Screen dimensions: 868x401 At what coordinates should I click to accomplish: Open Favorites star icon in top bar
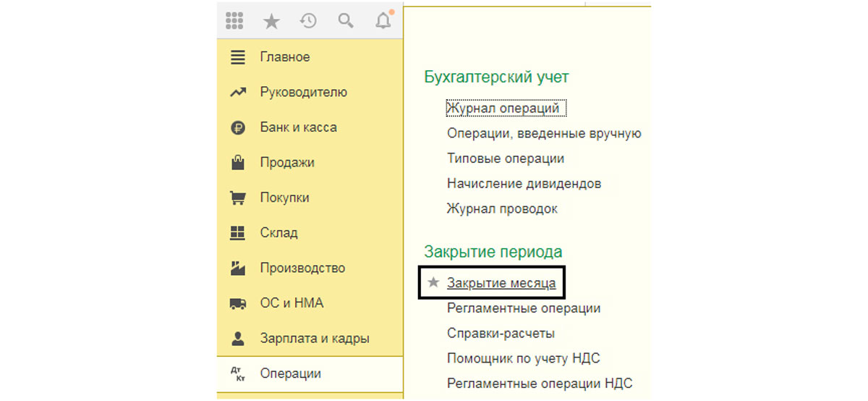click(x=271, y=22)
